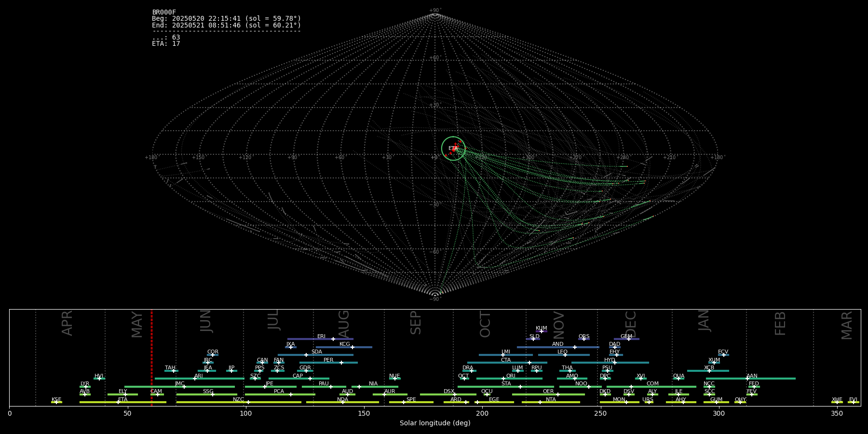Click the AUG month label
Image resolution: width=868 pixels, height=434 pixels.
344,324
